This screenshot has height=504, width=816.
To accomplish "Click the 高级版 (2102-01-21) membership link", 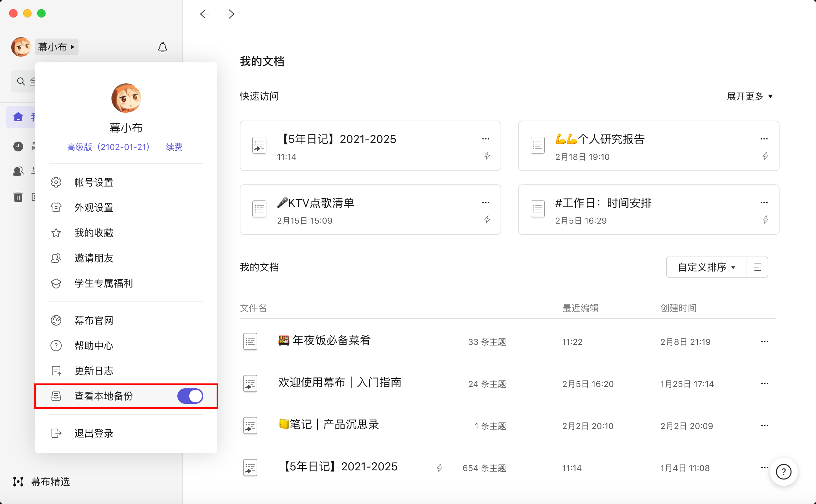I will pos(108,147).
